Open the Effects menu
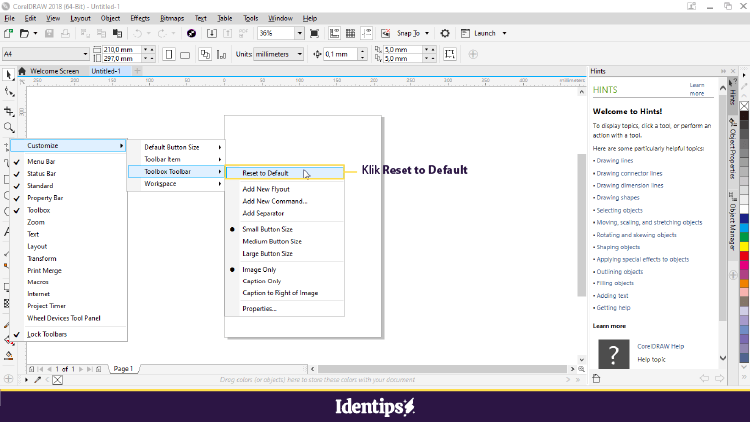Screen dimensions: 750x422 140,18
